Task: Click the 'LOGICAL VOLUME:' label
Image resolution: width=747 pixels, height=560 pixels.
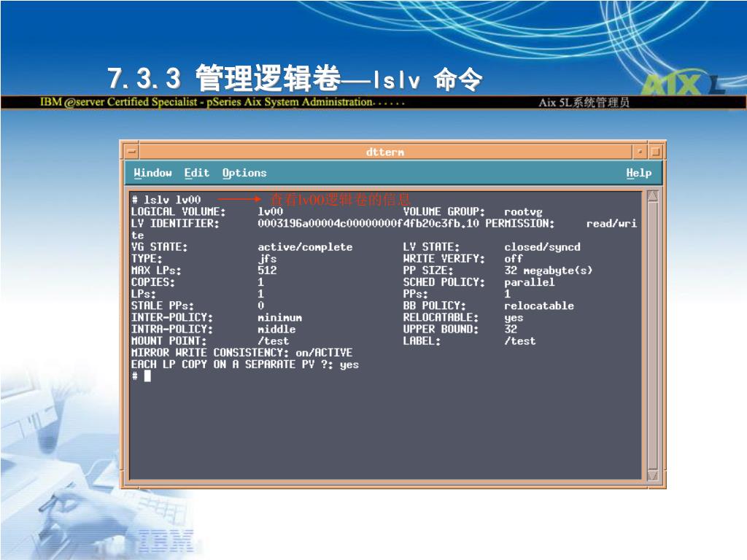Action: tap(179, 212)
